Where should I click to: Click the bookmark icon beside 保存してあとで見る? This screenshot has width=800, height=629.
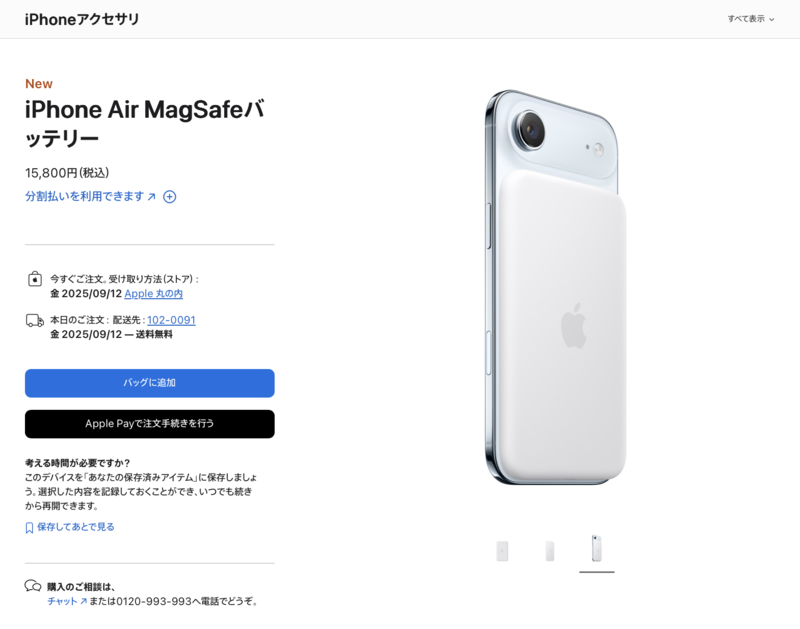coord(29,527)
